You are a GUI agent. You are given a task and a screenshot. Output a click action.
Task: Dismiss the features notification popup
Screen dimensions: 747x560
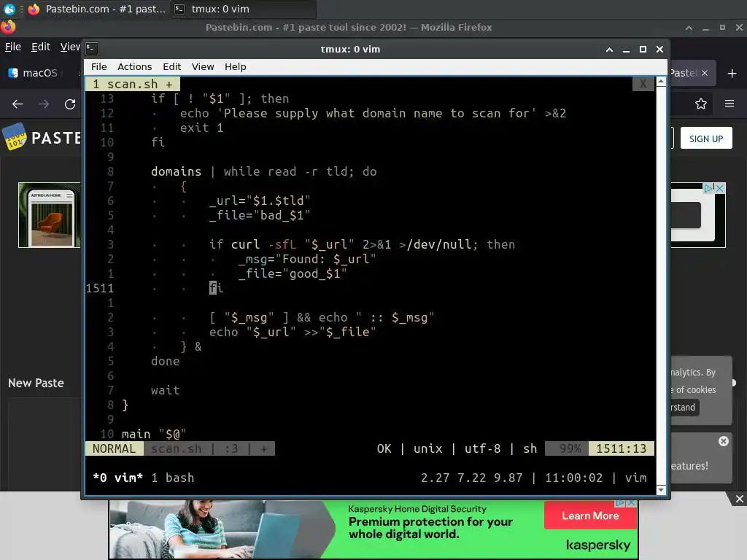pyautogui.click(x=723, y=441)
